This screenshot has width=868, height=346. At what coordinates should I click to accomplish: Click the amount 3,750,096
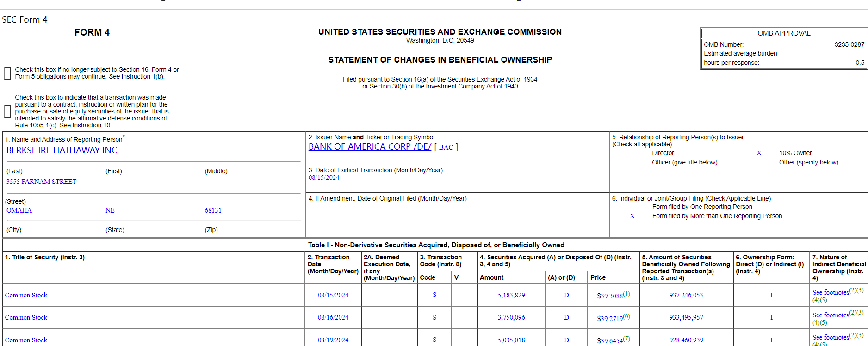point(511,317)
